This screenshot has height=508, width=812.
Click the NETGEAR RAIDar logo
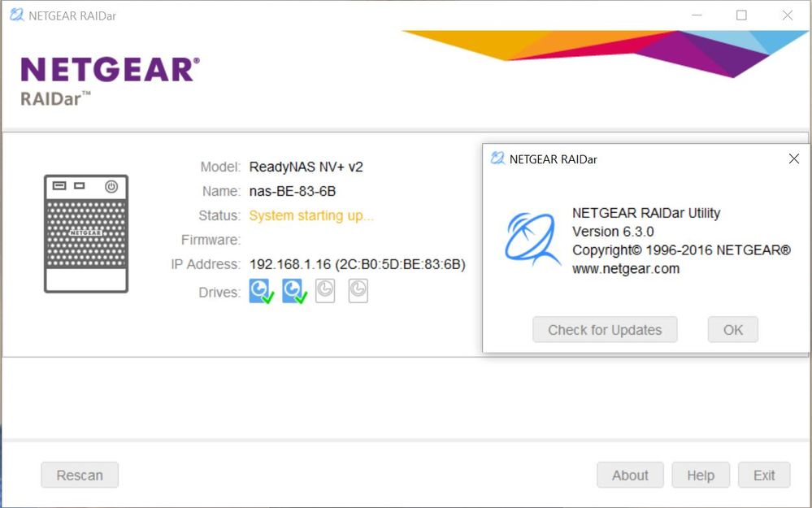tap(110, 80)
